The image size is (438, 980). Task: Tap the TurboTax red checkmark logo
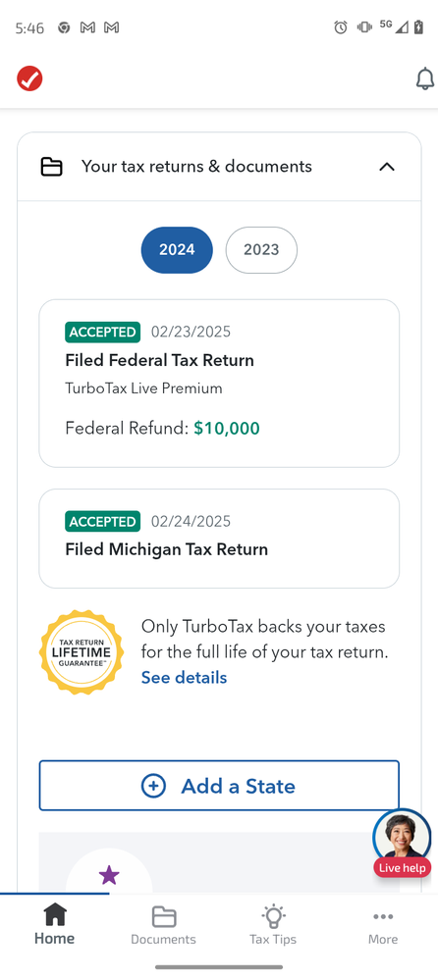click(x=29, y=78)
